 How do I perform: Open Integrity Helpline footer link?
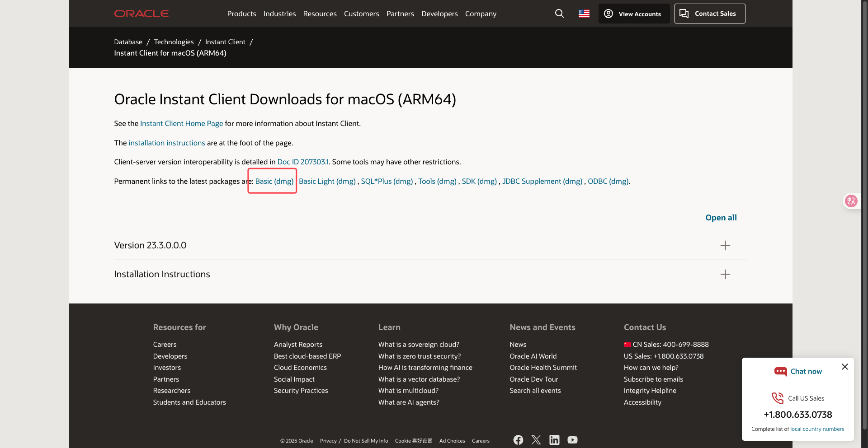[x=650, y=391]
